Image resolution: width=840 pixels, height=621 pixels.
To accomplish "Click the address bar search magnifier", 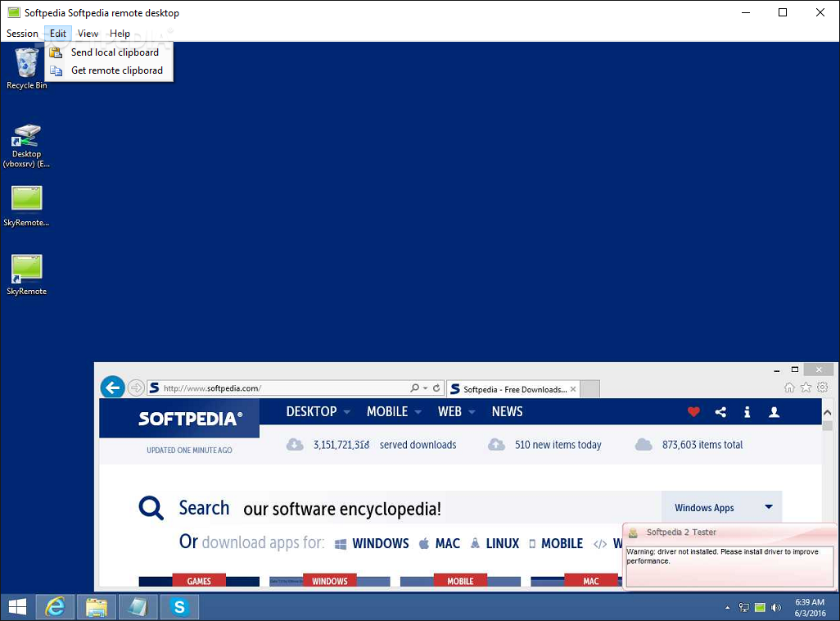I will point(414,388).
